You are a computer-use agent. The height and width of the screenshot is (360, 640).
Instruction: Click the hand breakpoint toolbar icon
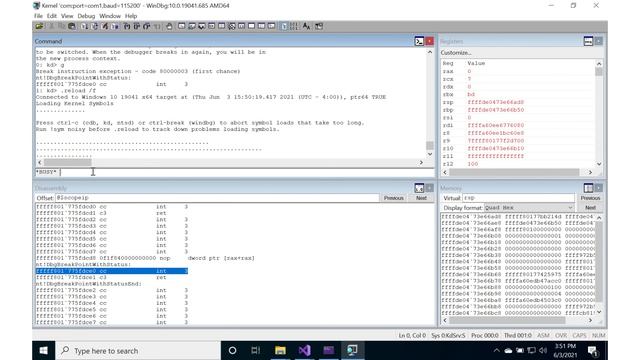(x=169, y=27)
